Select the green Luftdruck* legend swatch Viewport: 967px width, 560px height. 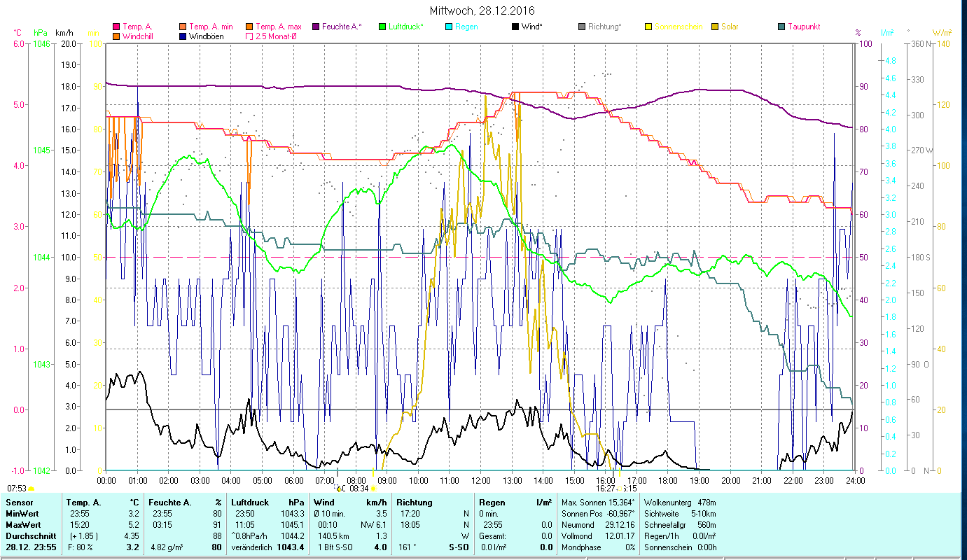click(382, 27)
